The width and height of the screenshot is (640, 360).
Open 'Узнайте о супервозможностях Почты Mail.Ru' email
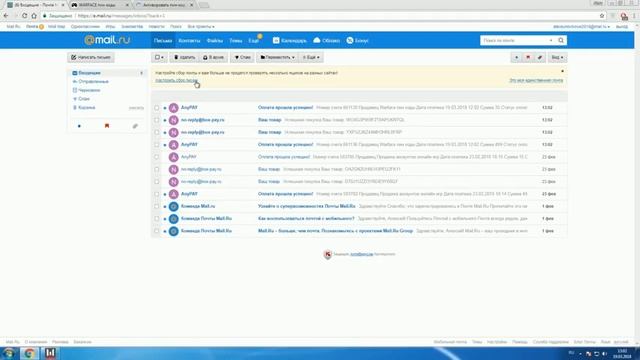point(307,207)
